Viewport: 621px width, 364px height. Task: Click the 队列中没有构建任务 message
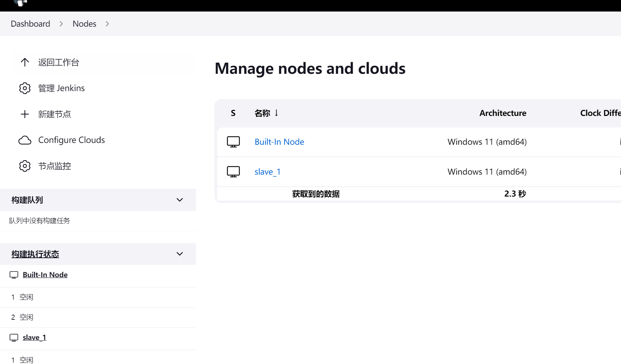40,221
